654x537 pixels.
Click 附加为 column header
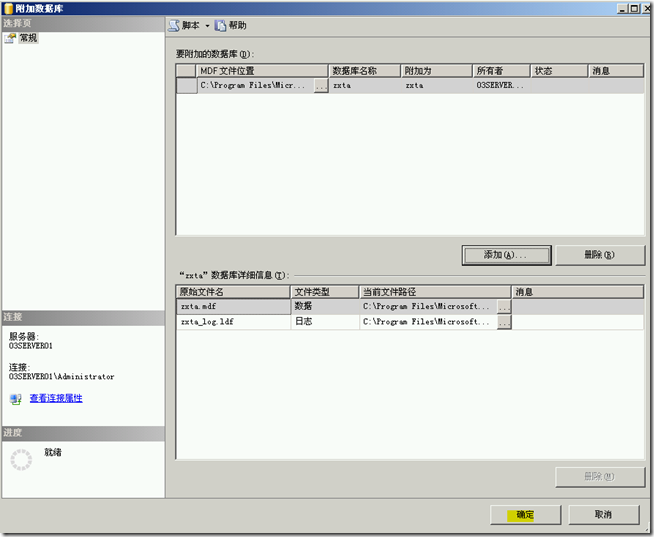pyautogui.click(x=436, y=71)
